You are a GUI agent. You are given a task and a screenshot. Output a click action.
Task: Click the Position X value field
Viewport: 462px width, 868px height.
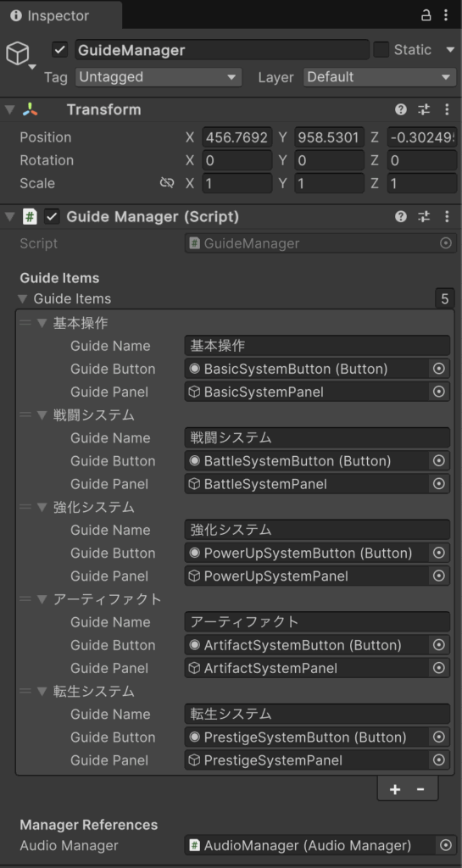pos(237,137)
